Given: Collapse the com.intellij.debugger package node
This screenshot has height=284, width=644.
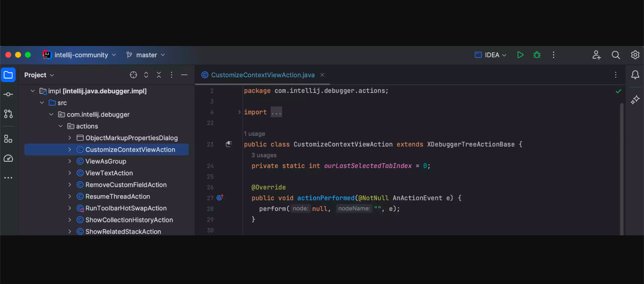Looking at the screenshot, I should 51,114.
